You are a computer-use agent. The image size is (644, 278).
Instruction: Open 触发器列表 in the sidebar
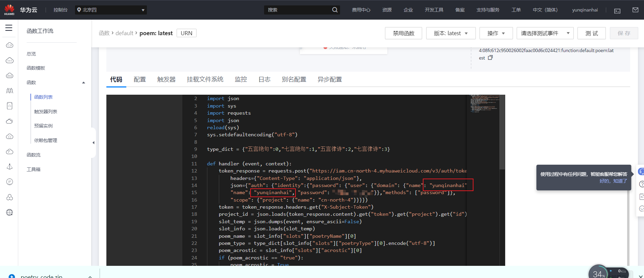click(x=46, y=112)
